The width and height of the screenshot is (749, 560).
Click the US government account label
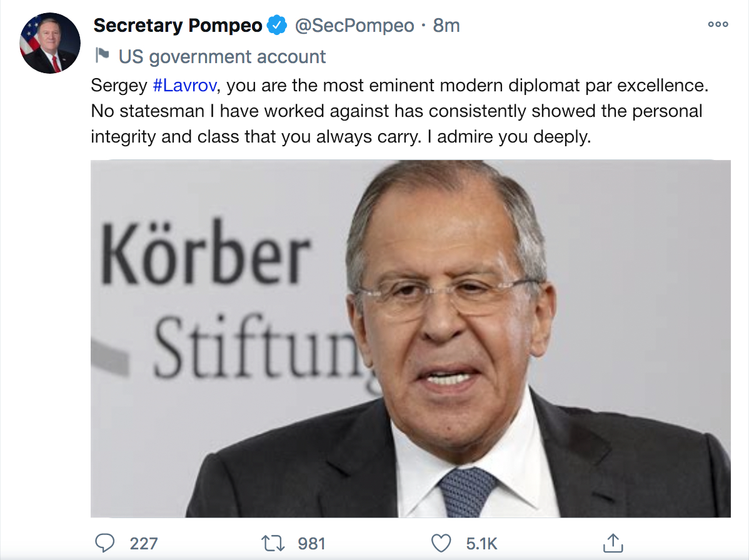pyautogui.click(x=222, y=57)
